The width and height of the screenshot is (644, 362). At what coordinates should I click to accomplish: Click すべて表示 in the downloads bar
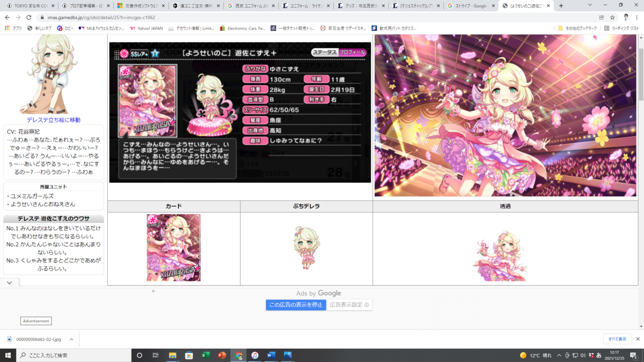[617, 339]
